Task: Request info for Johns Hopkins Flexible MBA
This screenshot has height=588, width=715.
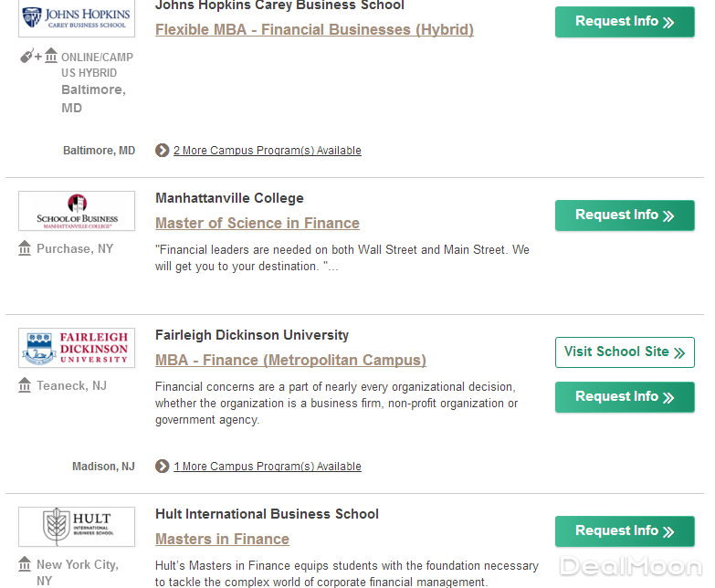Action: pyautogui.click(x=625, y=22)
